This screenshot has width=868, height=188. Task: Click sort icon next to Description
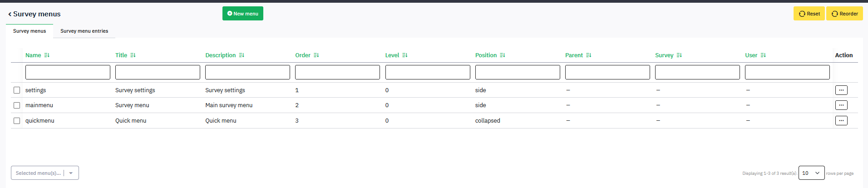[242, 55]
